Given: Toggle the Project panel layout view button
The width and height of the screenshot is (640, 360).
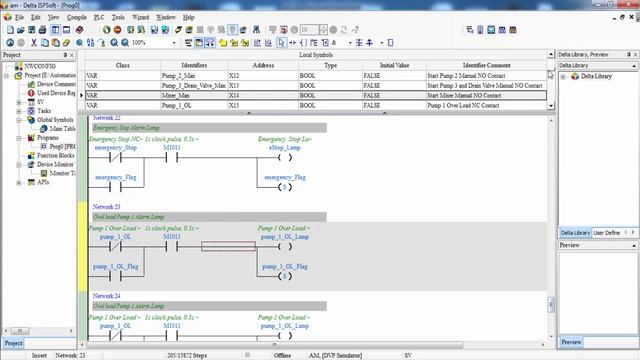Looking at the screenshot, I should [x=56, y=30].
